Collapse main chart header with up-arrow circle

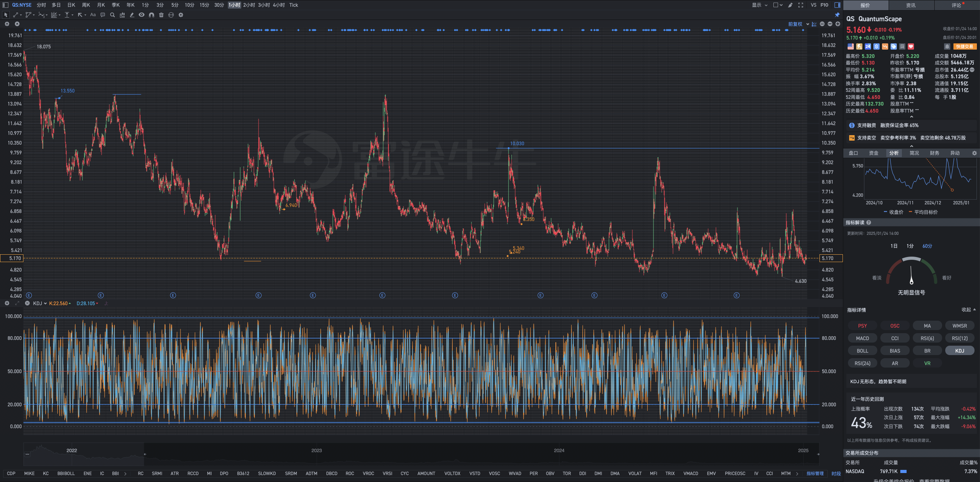[x=17, y=24]
